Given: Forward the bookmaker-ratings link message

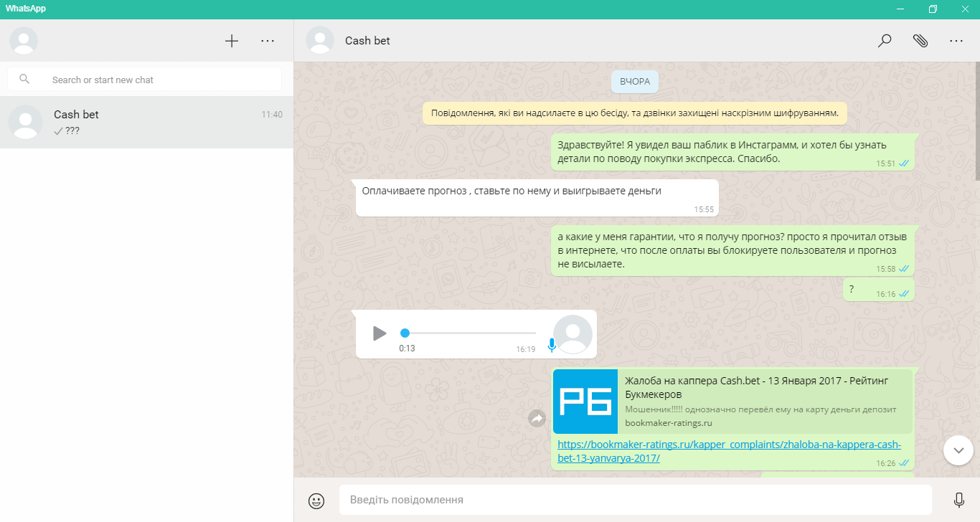Looking at the screenshot, I should [x=537, y=419].
